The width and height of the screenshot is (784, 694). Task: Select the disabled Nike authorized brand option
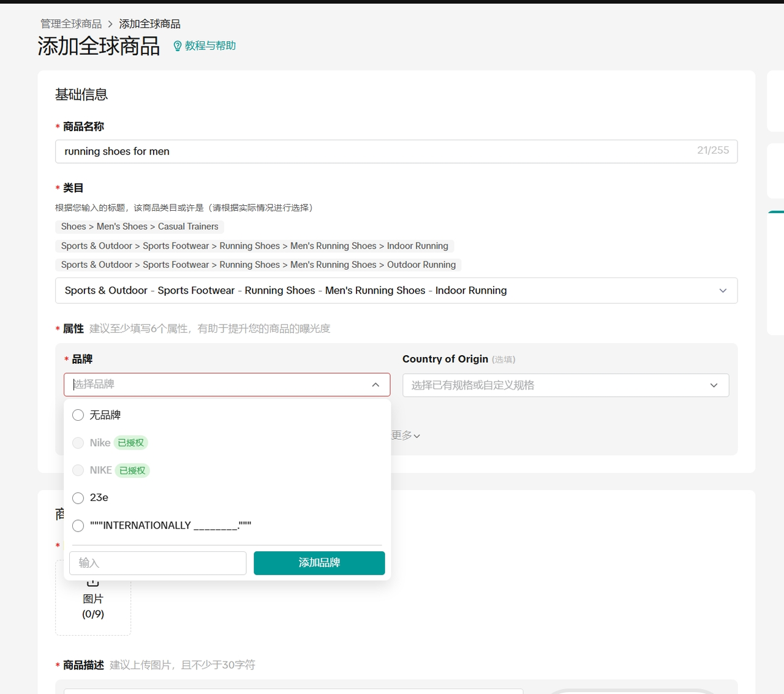(x=78, y=443)
